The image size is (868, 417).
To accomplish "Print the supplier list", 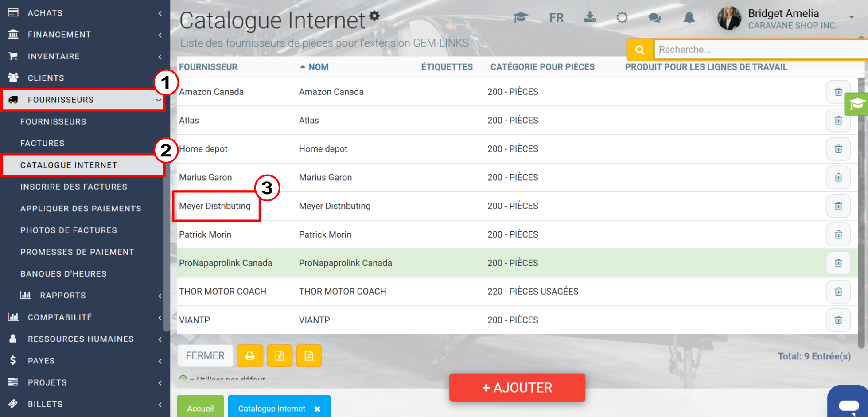I will (x=250, y=356).
